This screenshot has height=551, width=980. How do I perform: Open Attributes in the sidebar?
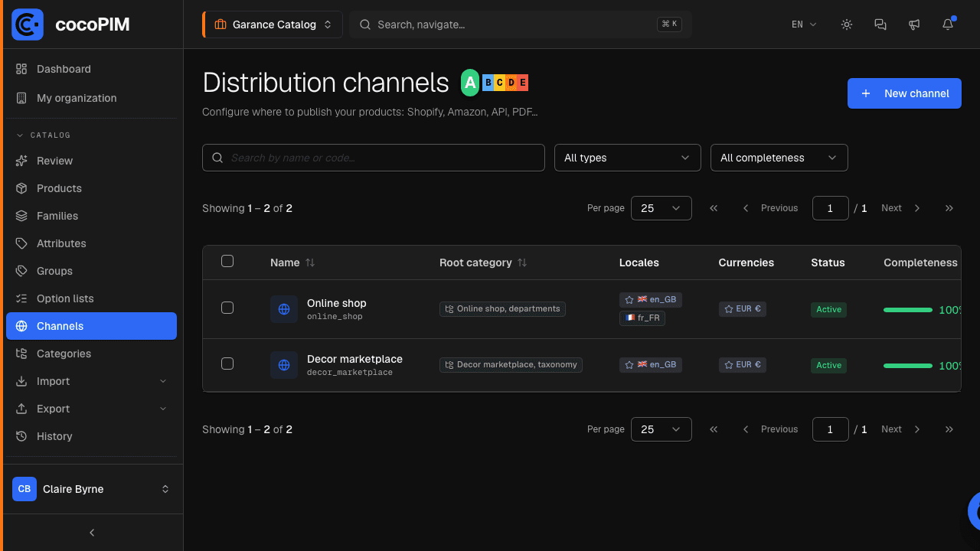(91, 243)
